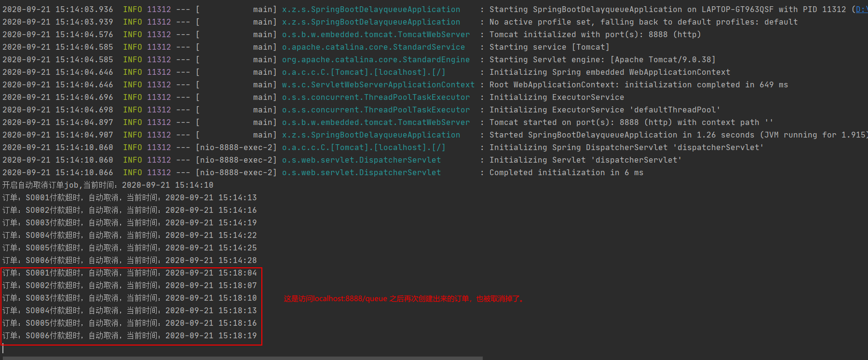Select "Initializing Spring DispatcherServlet 'dispatcherServlet'" message
The height and width of the screenshot is (360, 868).
click(626, 148)
